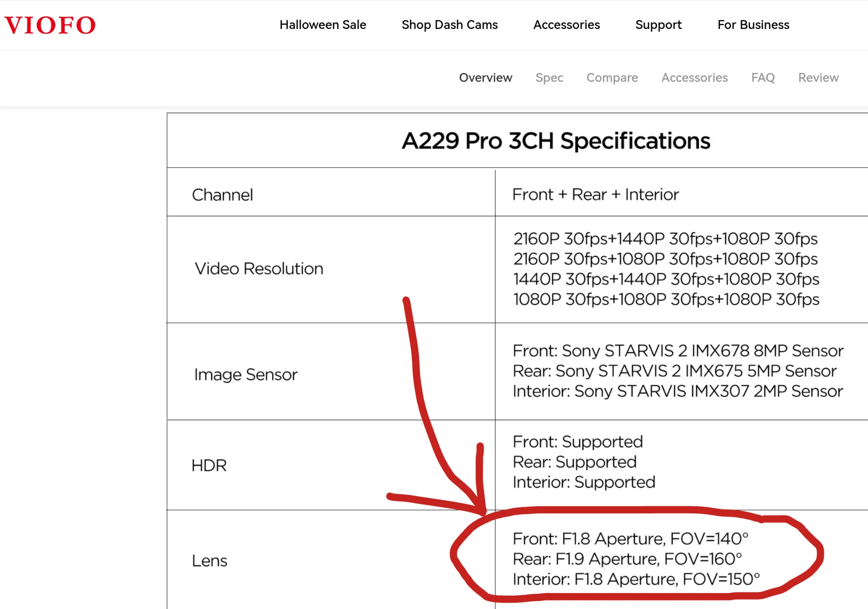Click the Image Sensor row label
Screen dimensions: 868x609
pos(246,375)
